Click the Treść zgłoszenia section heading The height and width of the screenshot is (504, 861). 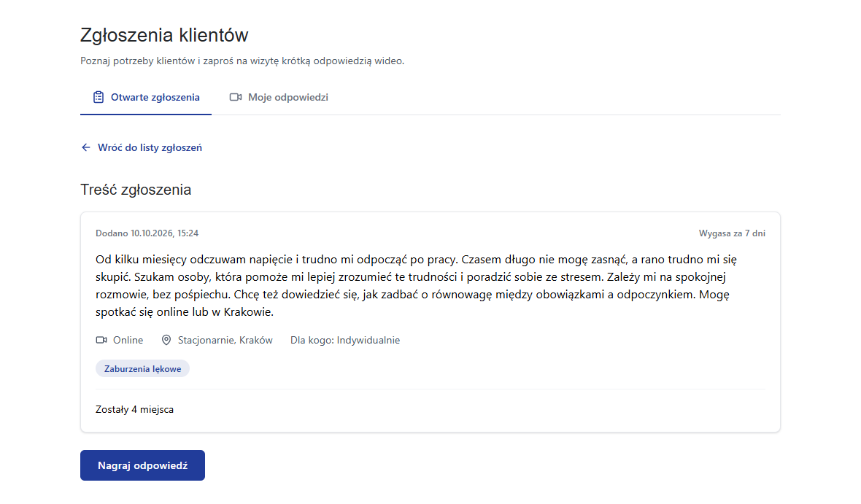(136, 190)
